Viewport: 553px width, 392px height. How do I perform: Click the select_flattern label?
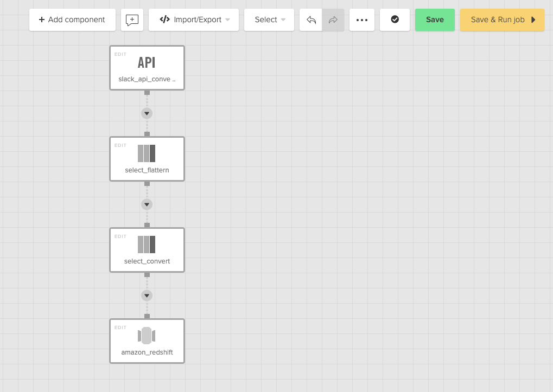click(147, 170)
